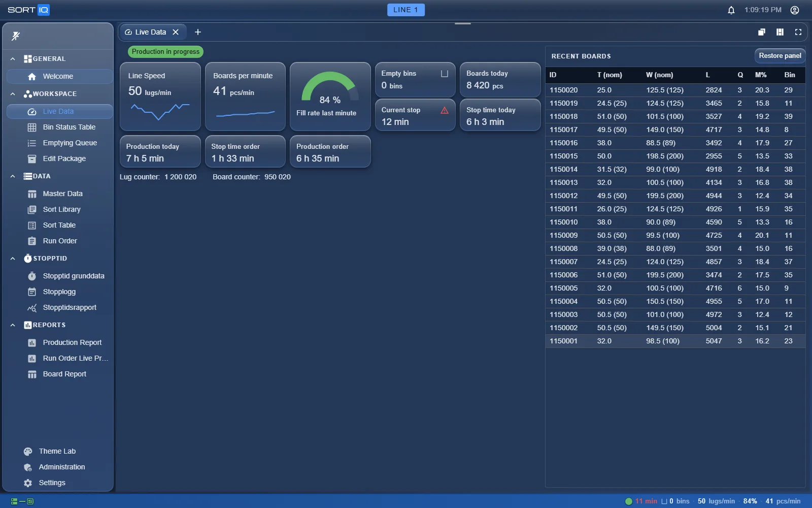Open the Production order card
This screenshot has height=508, width=812.
[x=330, y=151]
